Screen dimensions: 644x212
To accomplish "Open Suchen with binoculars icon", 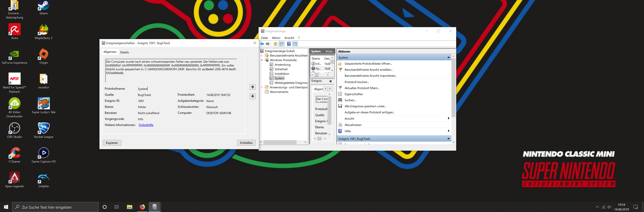I will [x=350, y=100].
